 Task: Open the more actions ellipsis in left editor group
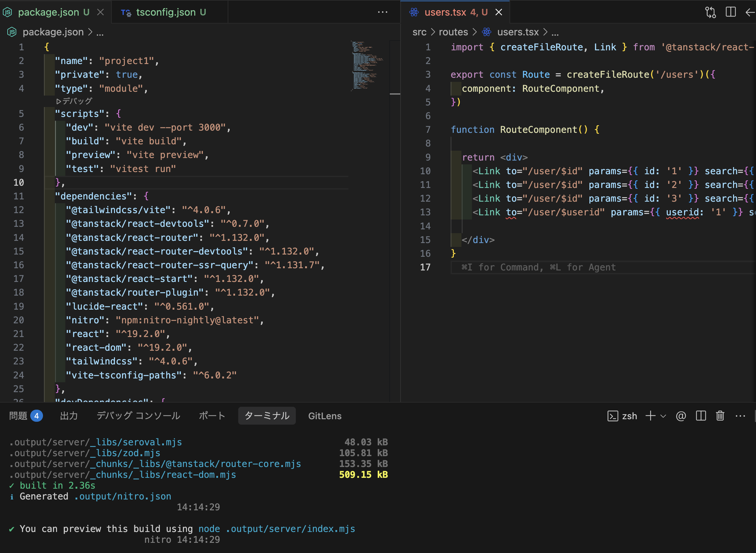coord(382,12)
